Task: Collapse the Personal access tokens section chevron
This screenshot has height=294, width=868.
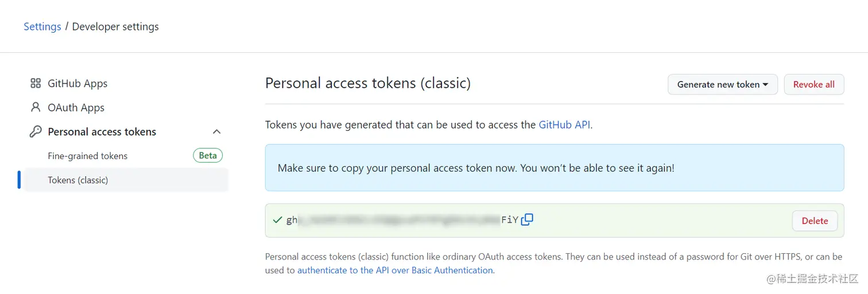Action: 216,131
